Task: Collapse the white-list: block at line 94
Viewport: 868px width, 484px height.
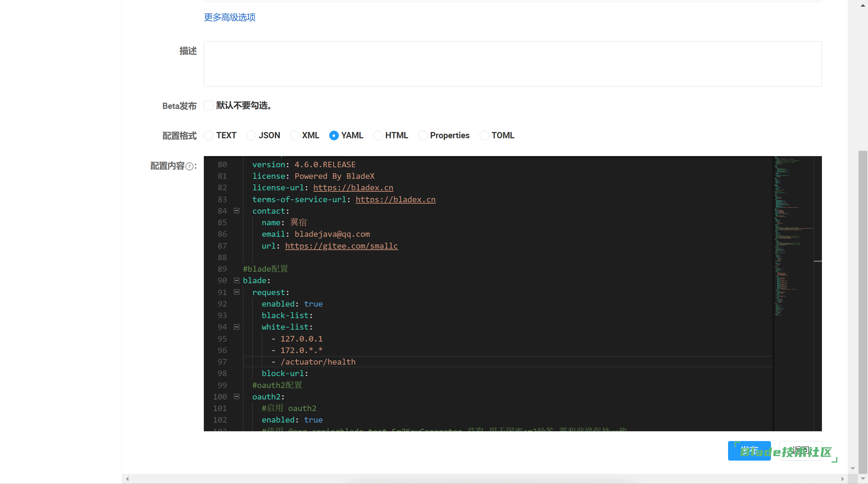Action: coord(237,327)
